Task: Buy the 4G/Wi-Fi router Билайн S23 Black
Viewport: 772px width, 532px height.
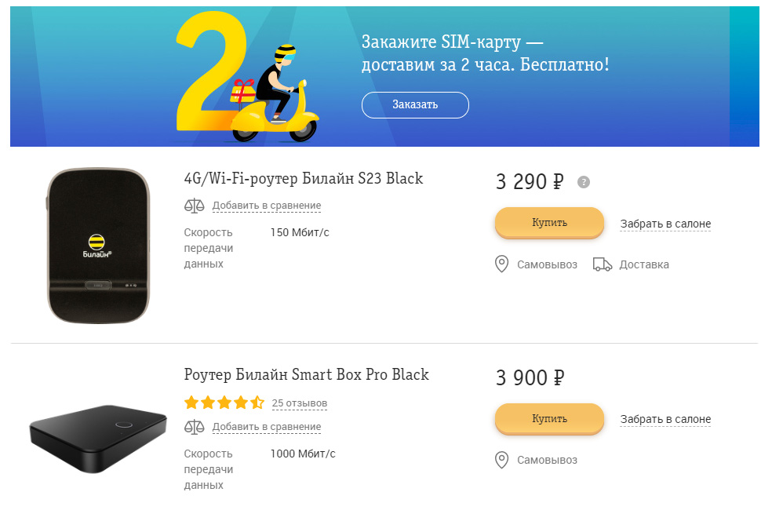Action: pyautogui.click(x=549, y=223)
